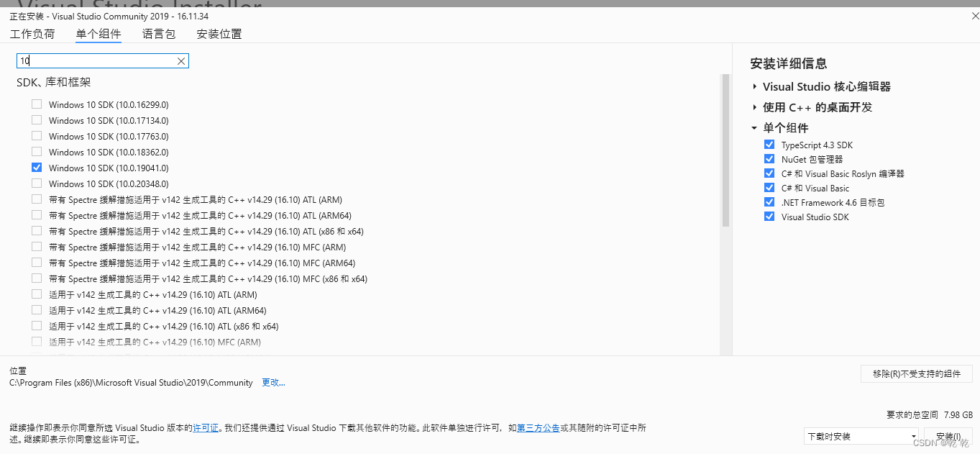Uncheck TypeScript 4.3 SDK in details panel
The width and height of the screenshot is (980, 454).
[x=769, y=145]
